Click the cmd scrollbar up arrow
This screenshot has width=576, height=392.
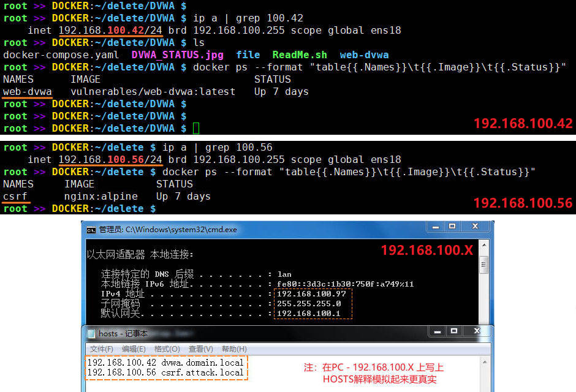pyautogui.click(x=484, y=245)
